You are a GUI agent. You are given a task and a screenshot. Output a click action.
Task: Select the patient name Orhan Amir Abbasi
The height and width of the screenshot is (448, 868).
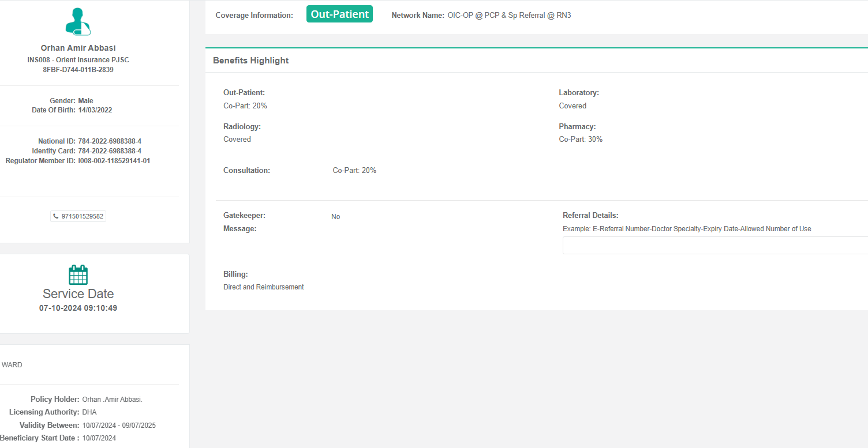pyautogui.click(x=78, y=48)
